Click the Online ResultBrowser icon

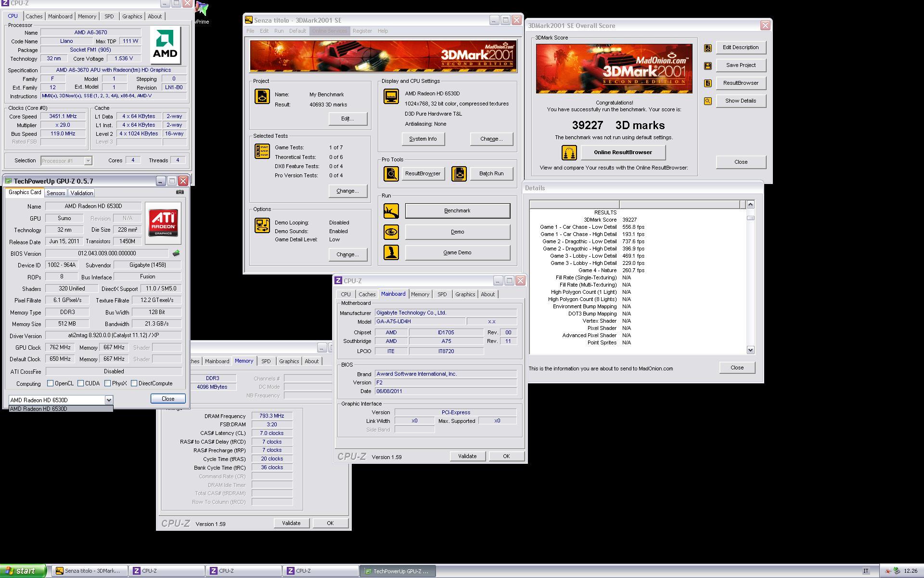coord(569,153)
